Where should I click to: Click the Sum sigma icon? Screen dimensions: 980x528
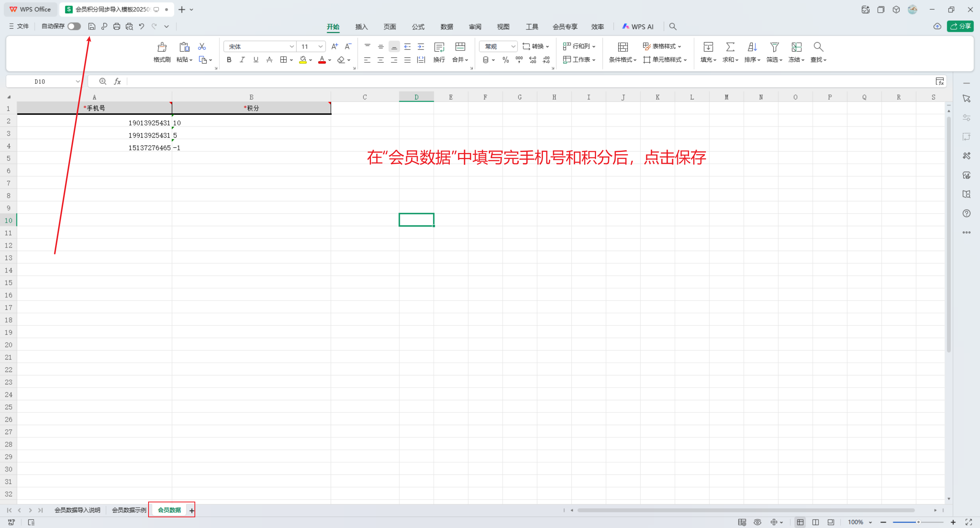730,47
